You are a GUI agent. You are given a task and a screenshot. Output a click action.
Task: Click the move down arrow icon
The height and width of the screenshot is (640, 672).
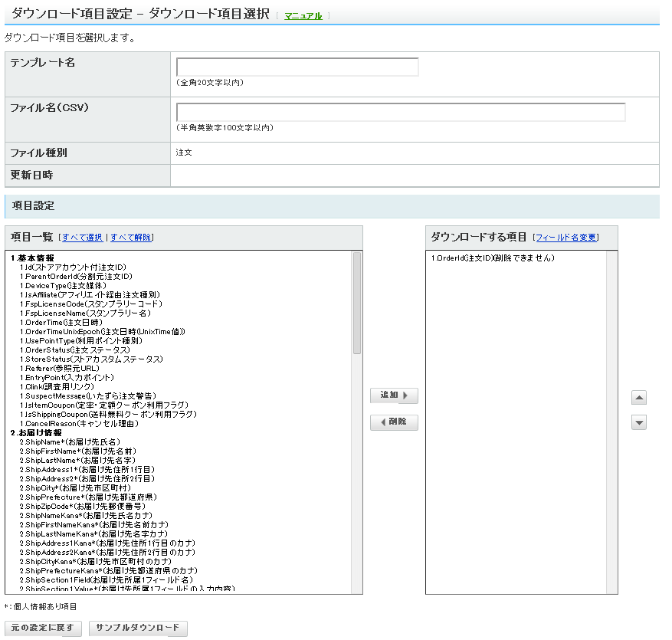(639, 422)
